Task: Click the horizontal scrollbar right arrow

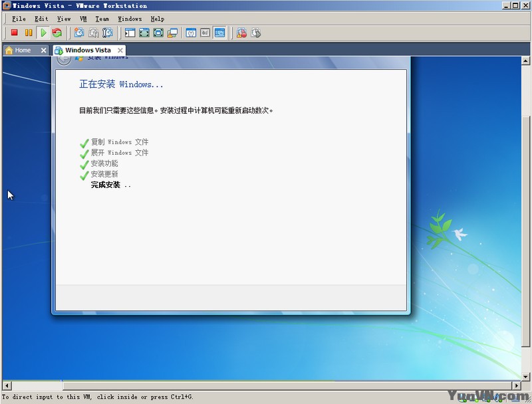Action: point(517,385)
